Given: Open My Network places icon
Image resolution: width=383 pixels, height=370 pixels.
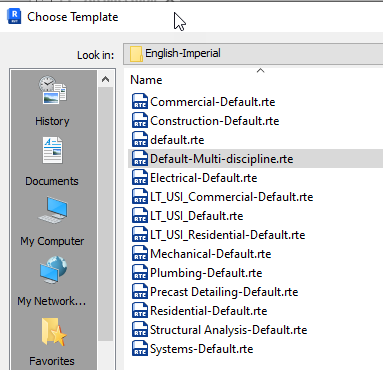Looking at the screenshot, I should [x=53, y=270].
